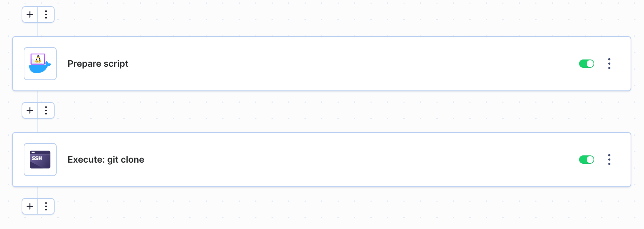644x229 pixels.
Task: Open the Prepare script Docker Linux icon
Action: coord(40,64)
